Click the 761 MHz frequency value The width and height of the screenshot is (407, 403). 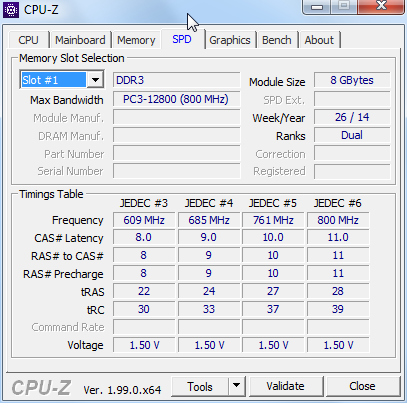click(273, 220)
